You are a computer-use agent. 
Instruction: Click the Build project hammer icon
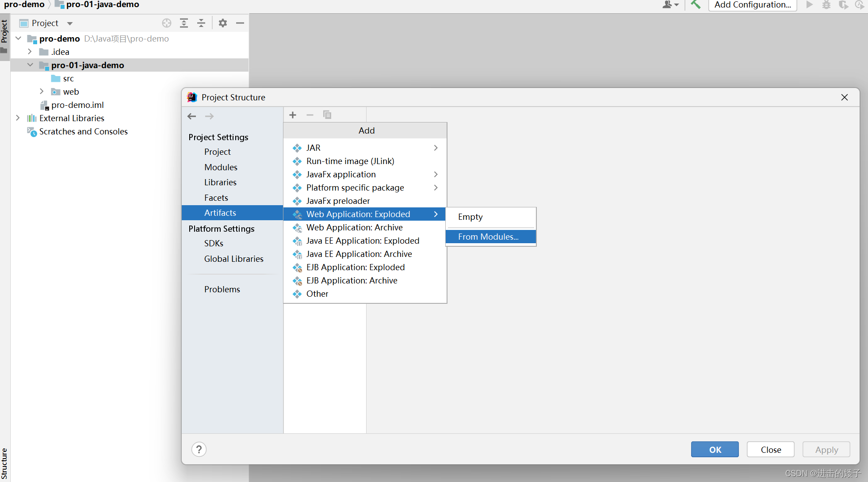point(696,5)
